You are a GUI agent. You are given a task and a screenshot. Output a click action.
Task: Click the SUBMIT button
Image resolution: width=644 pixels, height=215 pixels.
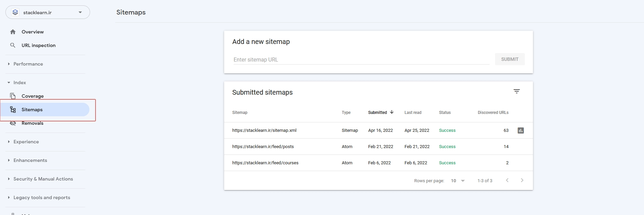[510, 59]
